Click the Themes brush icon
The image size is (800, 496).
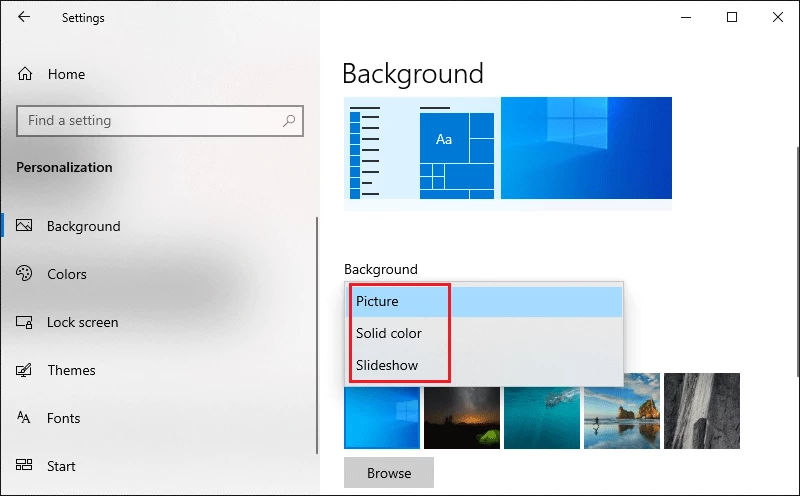click(x=24, y=370)
